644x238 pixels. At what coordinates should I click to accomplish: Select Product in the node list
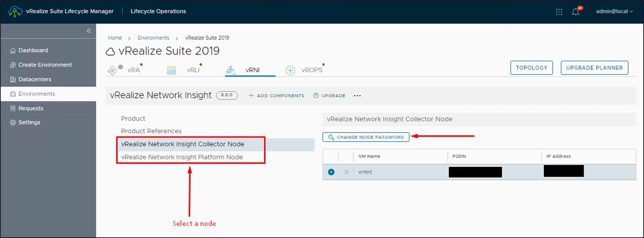pyautogui.click(x=133, y=119)
